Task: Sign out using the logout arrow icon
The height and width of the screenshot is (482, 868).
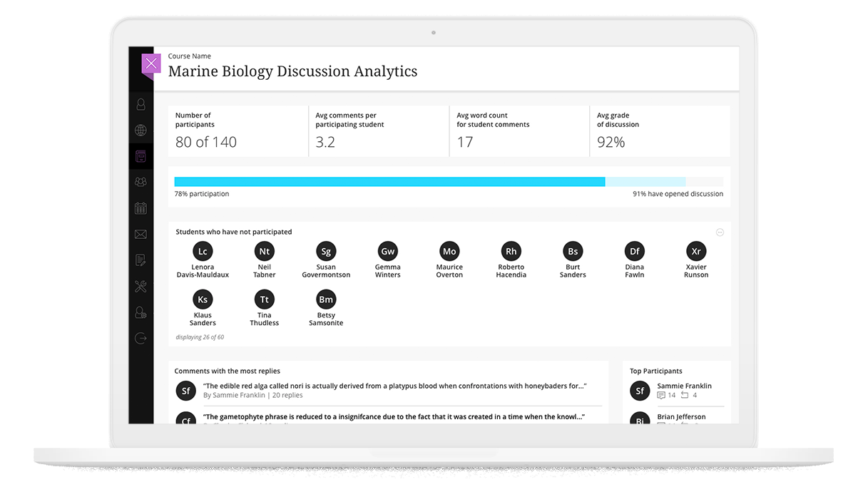Action: click(141, 337)
